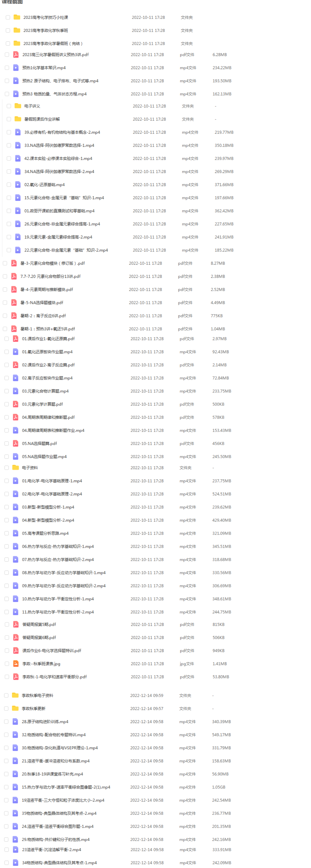Open 32.物质结构-配合物的专题特训.mp4

pos(53,735)
